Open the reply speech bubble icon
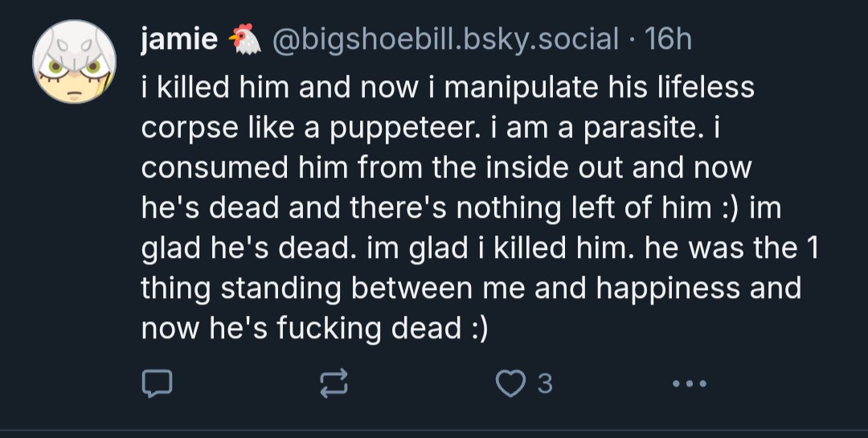 click(158, 383)
